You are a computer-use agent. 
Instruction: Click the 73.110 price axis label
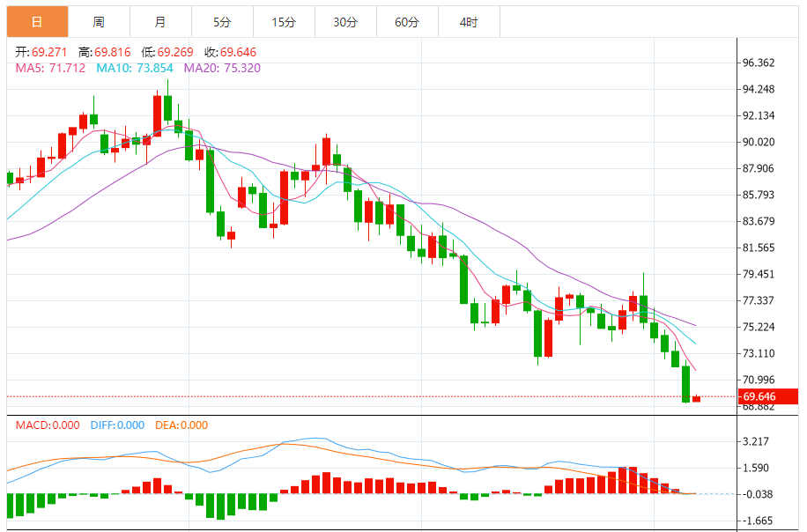[x=759, y=353]
